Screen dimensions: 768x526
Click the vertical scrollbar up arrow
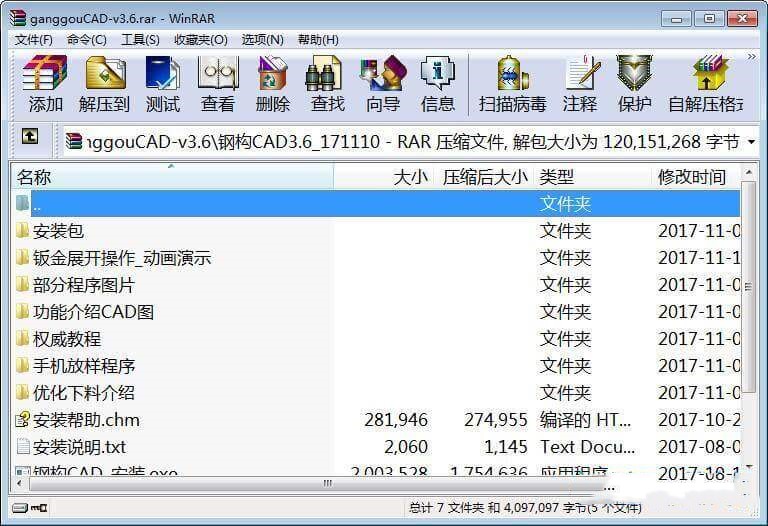(x=748, y=172)
